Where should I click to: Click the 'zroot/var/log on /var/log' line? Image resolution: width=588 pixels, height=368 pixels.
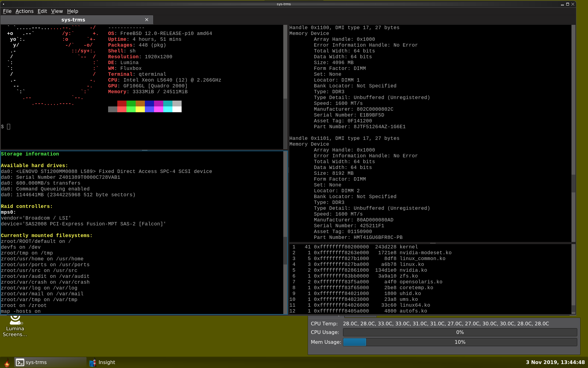(x=39, y=288)
